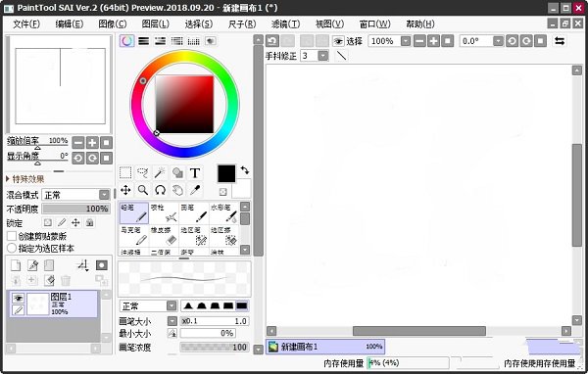Toggle layer 图层1 visibility eye
The height and width of the screenshot is (374, 588).
tap(18, 298)
